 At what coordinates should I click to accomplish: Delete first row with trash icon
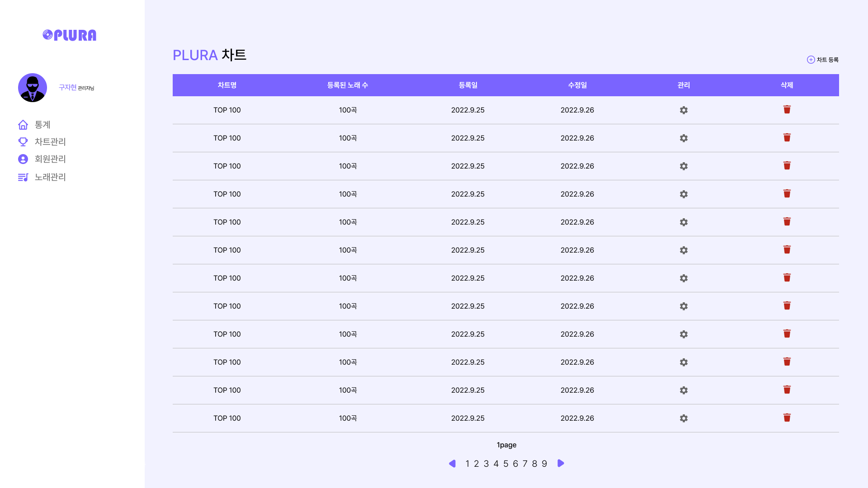pyautogui.click(x=787, y=110)
